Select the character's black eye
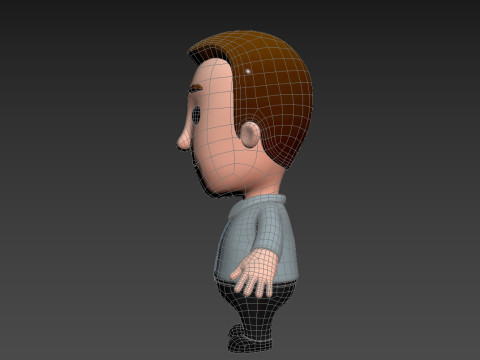The width and height of the screenshot is (480, 360). [x=196, y=115]
